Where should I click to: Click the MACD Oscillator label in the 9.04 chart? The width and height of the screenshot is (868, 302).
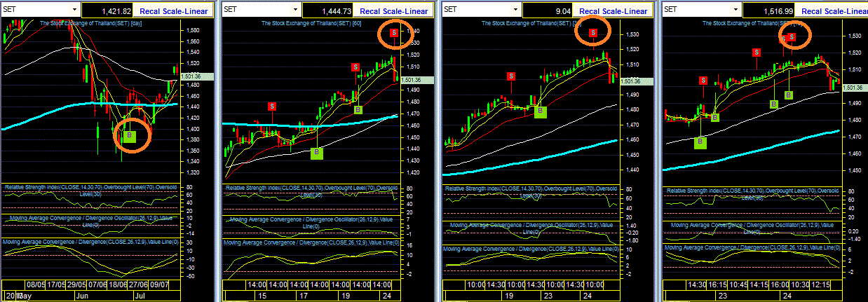point(531,228)
